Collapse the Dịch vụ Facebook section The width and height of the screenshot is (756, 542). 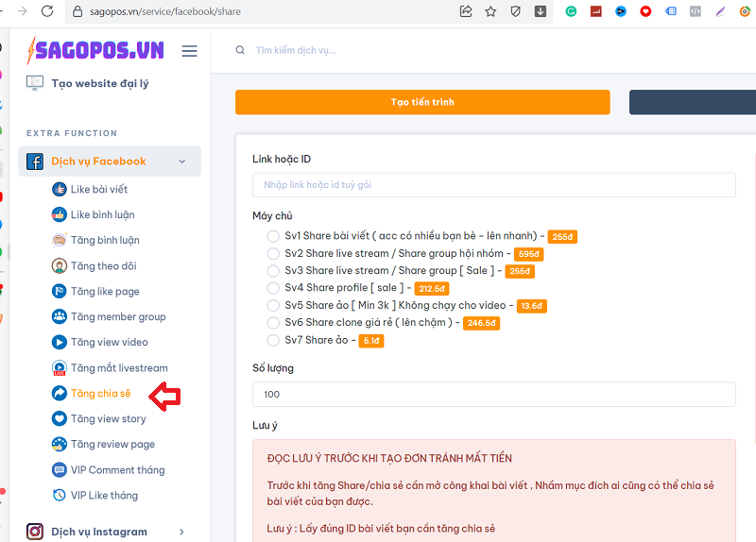(x=181, y=161)
